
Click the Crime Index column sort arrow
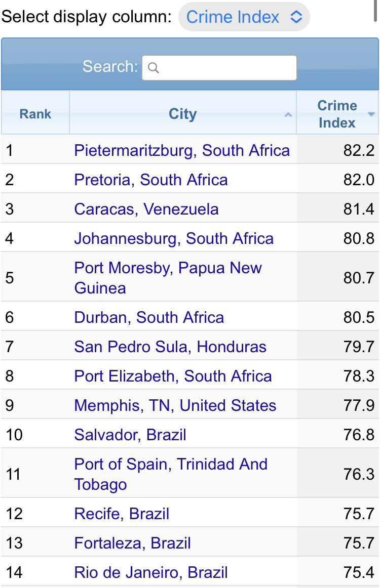click(371, 114)
